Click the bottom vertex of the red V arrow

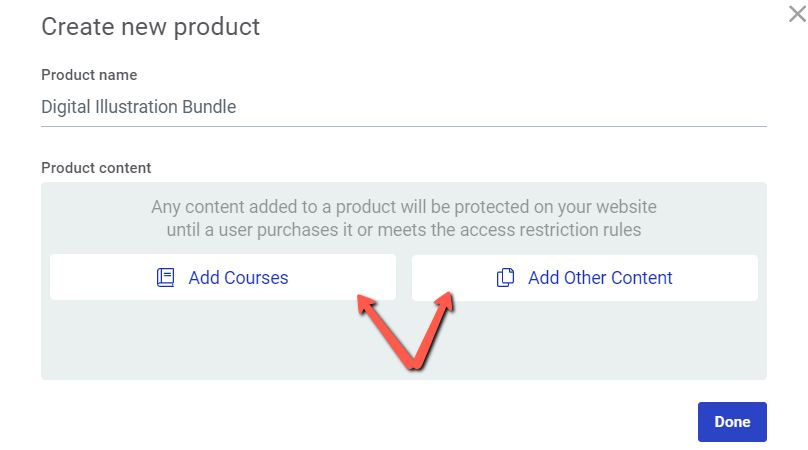coord(414,363)
